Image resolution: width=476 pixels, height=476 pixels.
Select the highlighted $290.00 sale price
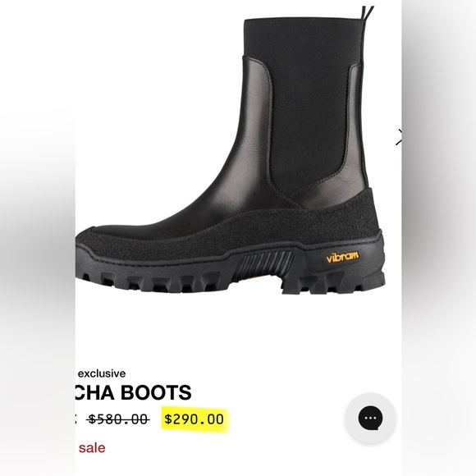(x=195, y=419)
